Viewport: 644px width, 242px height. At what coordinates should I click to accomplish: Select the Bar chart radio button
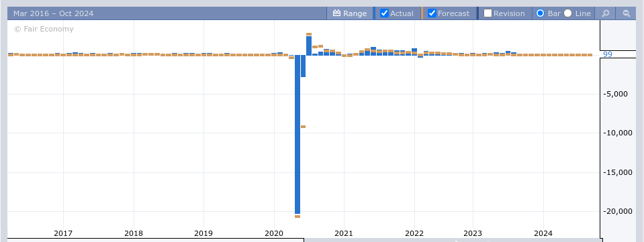[540, 13]
